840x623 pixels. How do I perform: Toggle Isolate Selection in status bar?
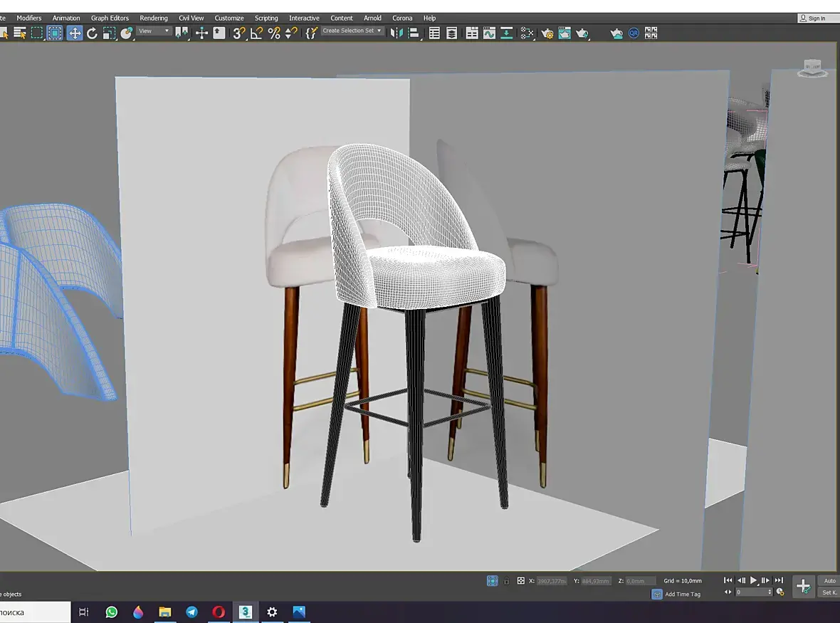(493, 581)
